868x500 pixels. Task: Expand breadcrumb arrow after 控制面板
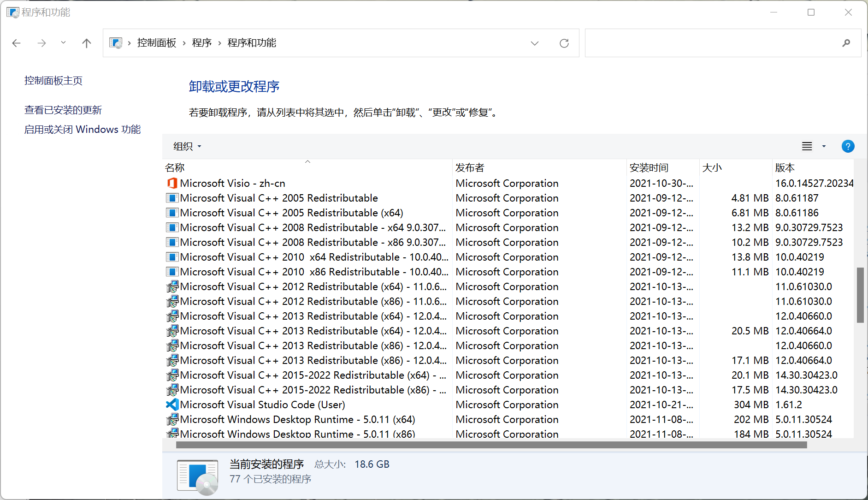click(184, 43)
